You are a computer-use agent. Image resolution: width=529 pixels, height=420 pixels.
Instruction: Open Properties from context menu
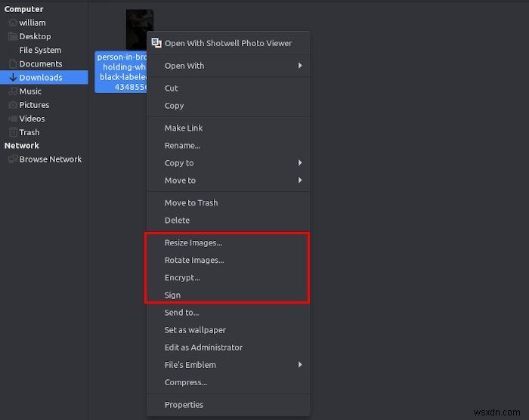pos(228,404)
